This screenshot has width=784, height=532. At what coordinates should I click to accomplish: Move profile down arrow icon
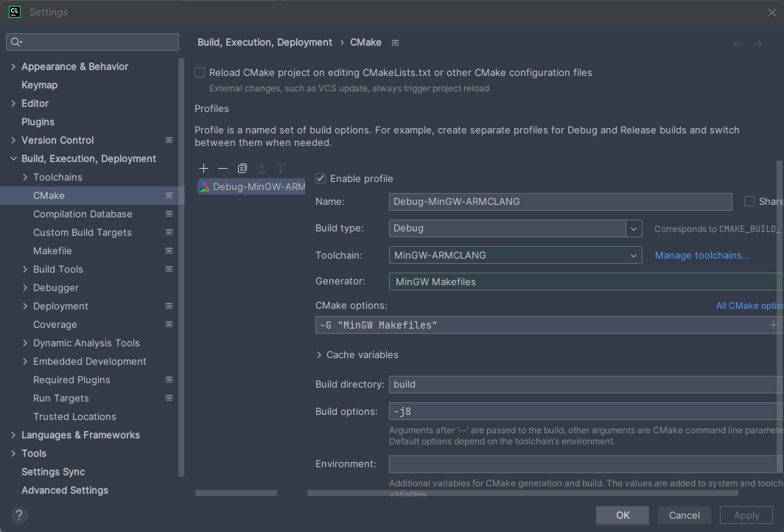pos(281,169)
